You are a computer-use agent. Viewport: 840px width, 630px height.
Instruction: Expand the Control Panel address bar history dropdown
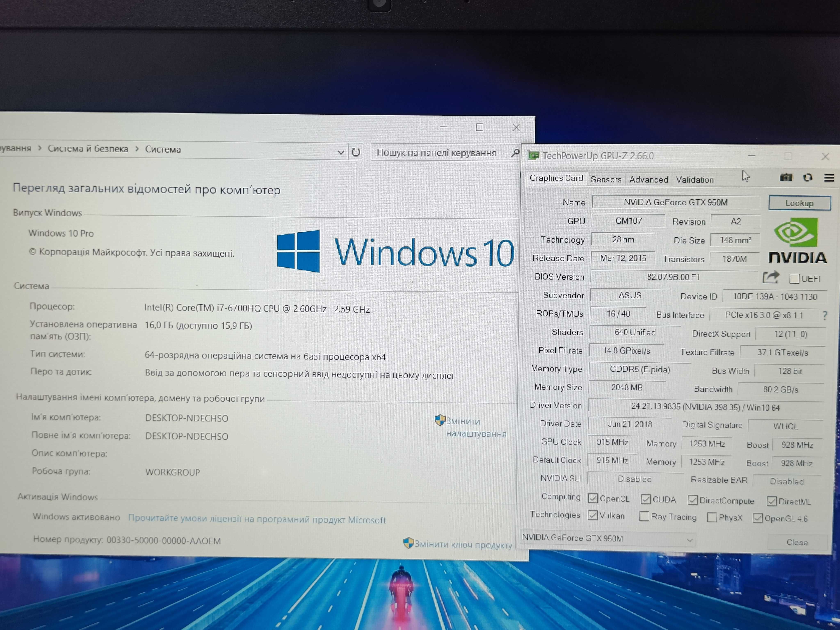(341, 152)
